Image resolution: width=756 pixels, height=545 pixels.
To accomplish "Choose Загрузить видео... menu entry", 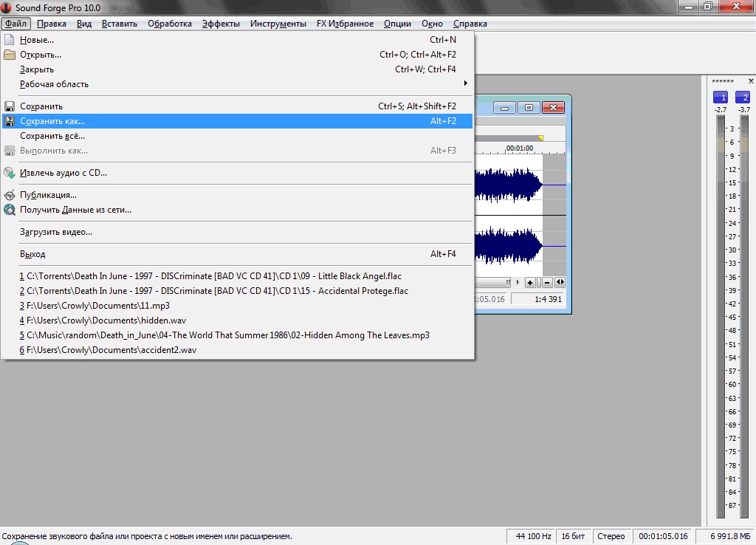I will tap(237, 232).
